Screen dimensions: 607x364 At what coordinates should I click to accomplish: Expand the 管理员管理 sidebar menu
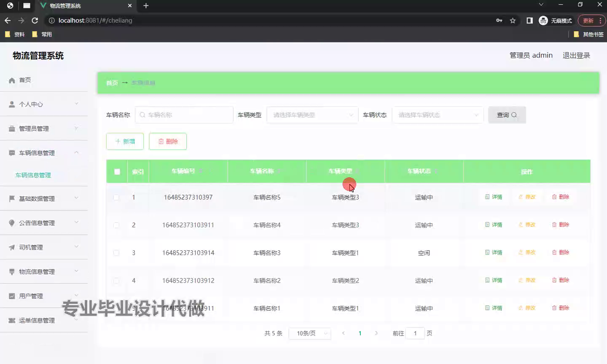point(44,128)
